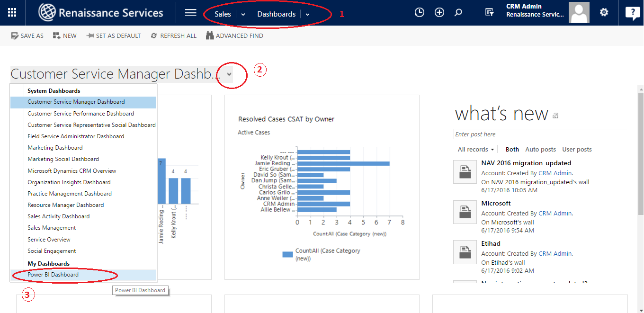Screen dimensions: 644x313
Task: Open the hamburger navigation menu
Action: tap(190, 13)
